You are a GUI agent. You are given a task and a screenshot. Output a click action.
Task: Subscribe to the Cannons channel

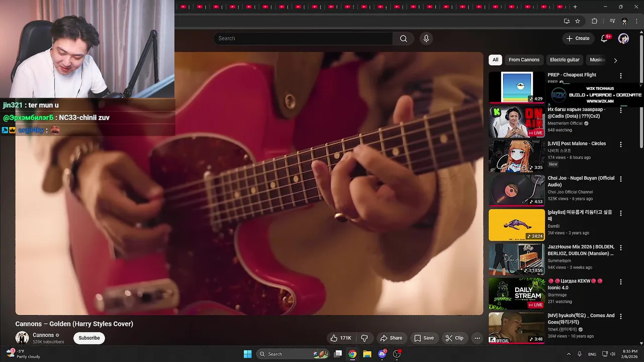pos(89,338)
